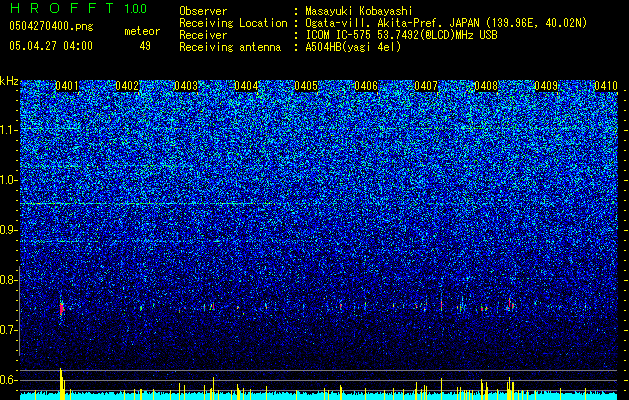The width and height of the screenshot is (629, 400).
Task: Click the Observer label
Action: 203,11
